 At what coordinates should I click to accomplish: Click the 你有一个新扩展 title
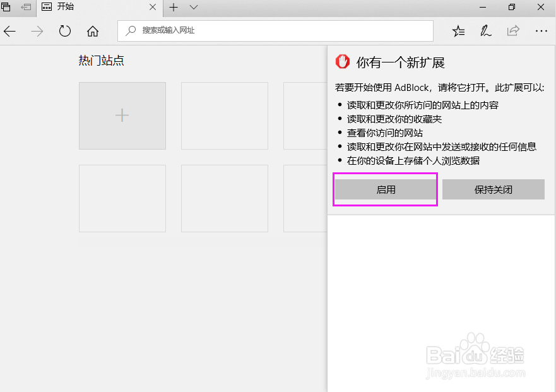pos(400,62)
